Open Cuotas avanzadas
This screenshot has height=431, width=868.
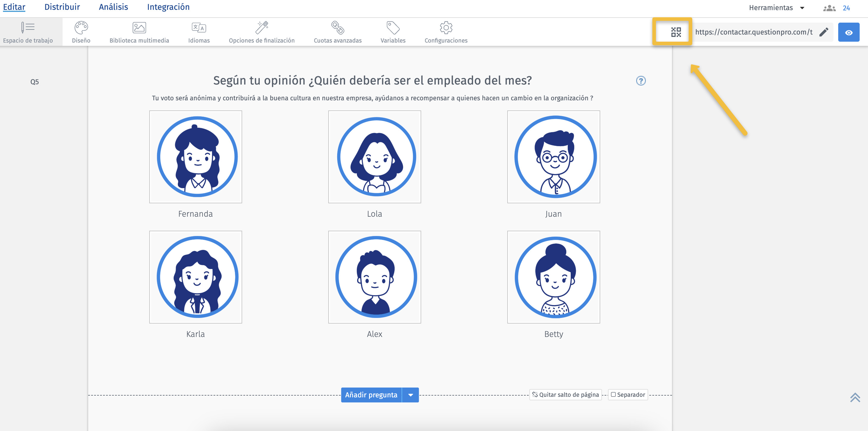(x=337, y=28)
